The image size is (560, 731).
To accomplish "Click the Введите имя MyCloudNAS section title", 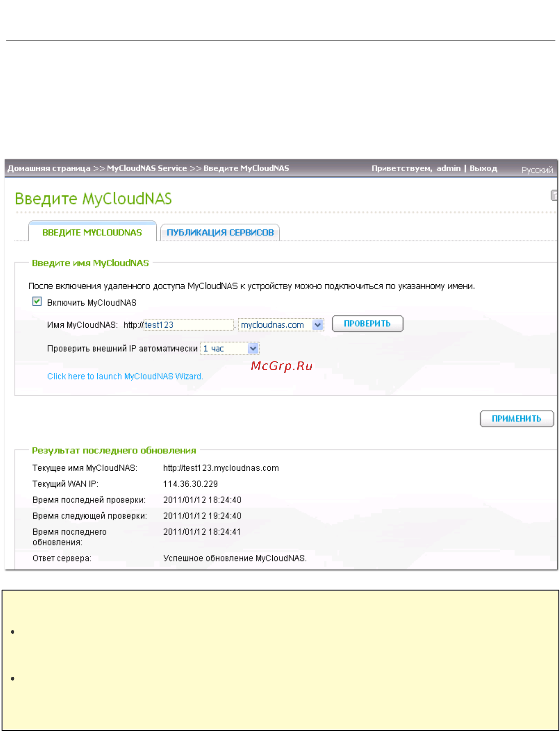I will pyautogui.click(x=90, y=263).
